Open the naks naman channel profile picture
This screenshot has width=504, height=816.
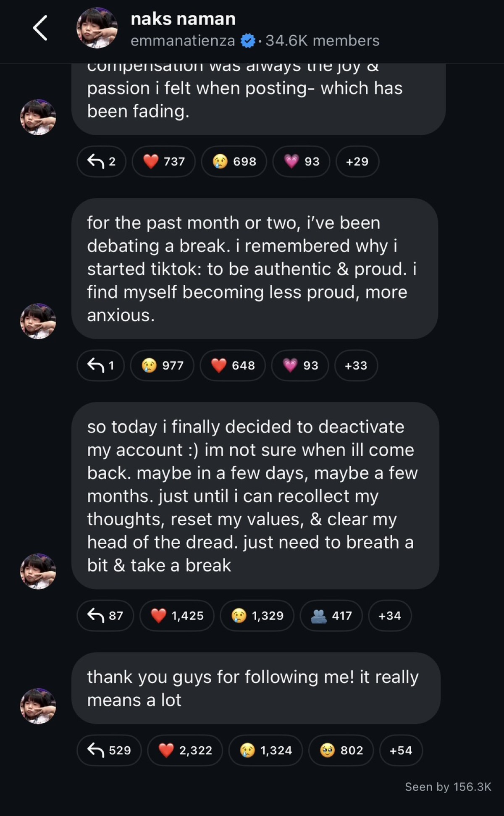tap(97, 28)
